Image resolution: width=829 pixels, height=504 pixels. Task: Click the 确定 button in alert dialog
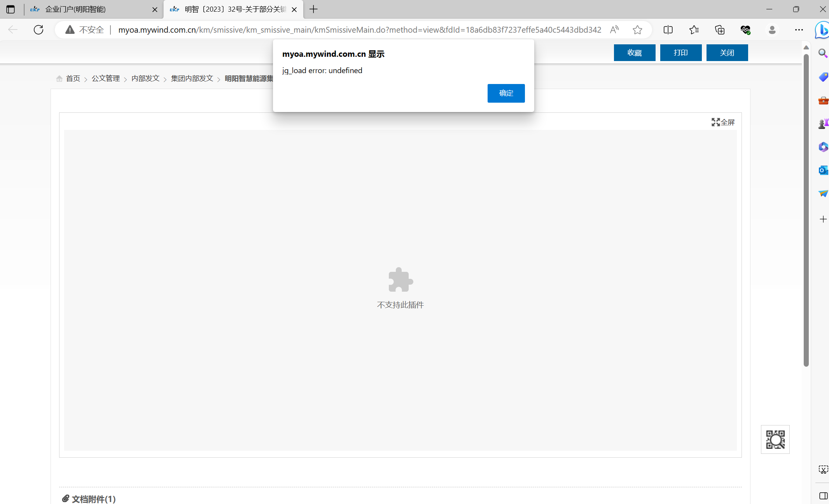coord(506,93)
